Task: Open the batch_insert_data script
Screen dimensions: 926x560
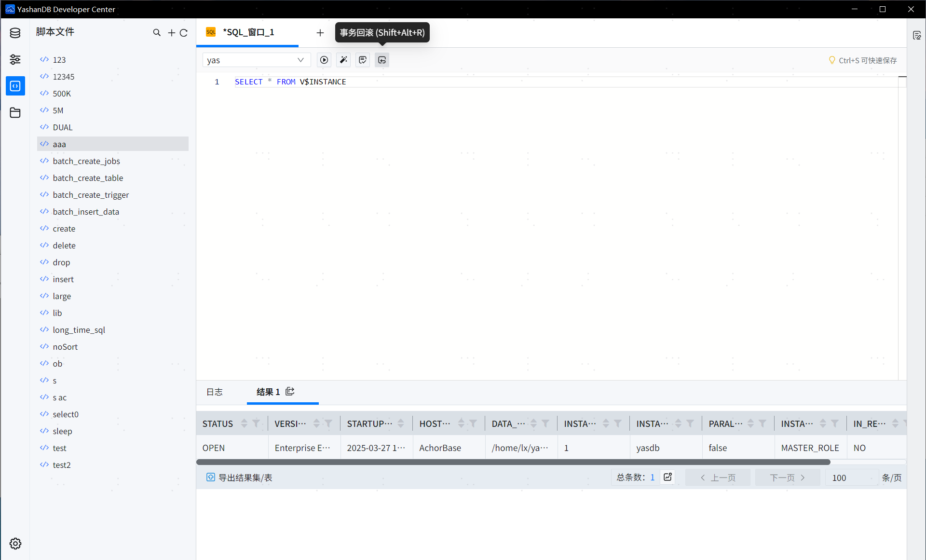Action: (112, 211)
